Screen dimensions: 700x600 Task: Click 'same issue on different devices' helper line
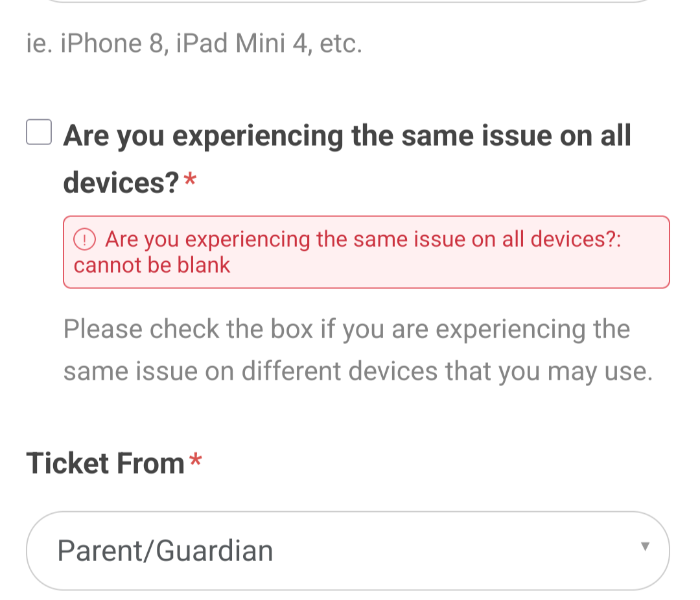356,371
